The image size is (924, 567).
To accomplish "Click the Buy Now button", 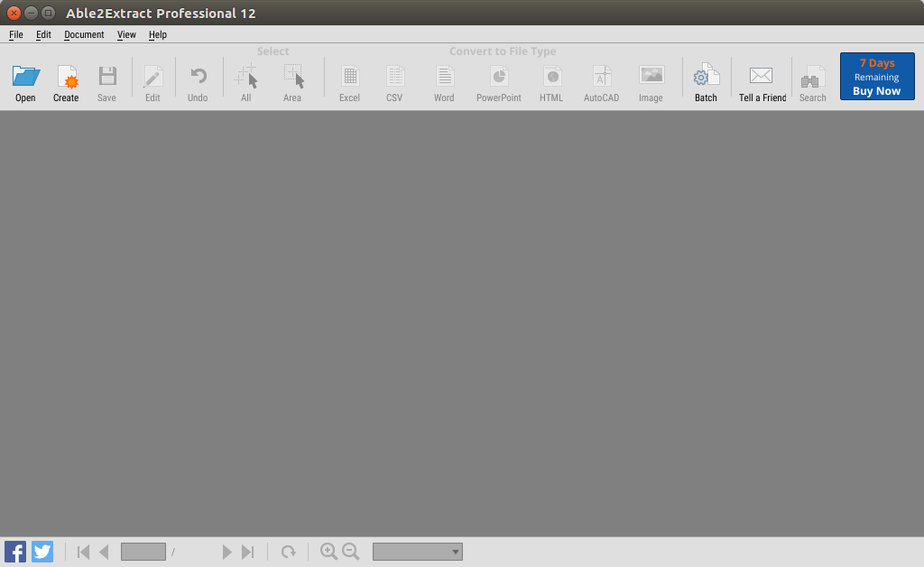I will 876,77.
